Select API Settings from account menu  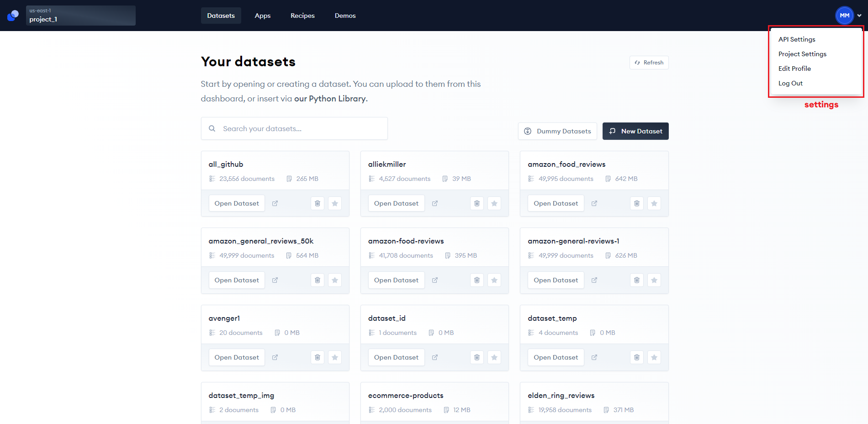pyautogui.click(x=797, y=39)
